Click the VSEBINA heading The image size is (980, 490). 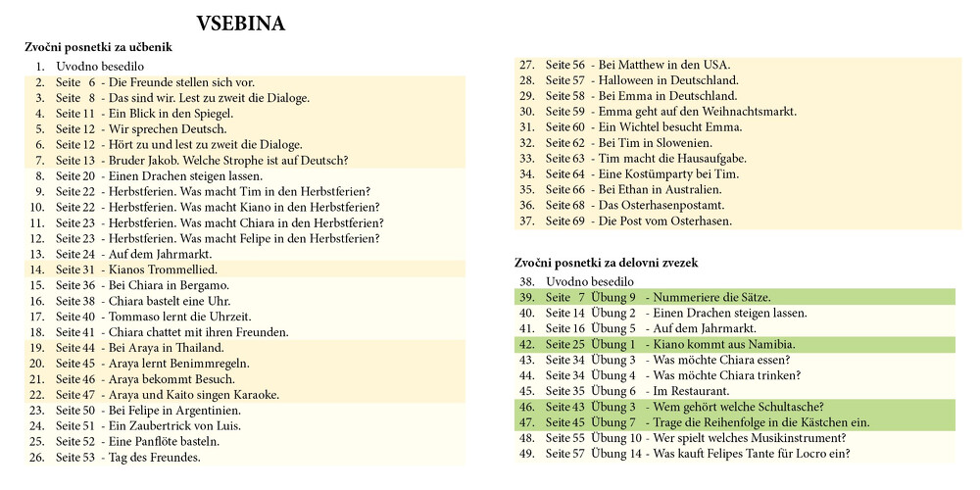pyautogui.click(x=241, y=24)
